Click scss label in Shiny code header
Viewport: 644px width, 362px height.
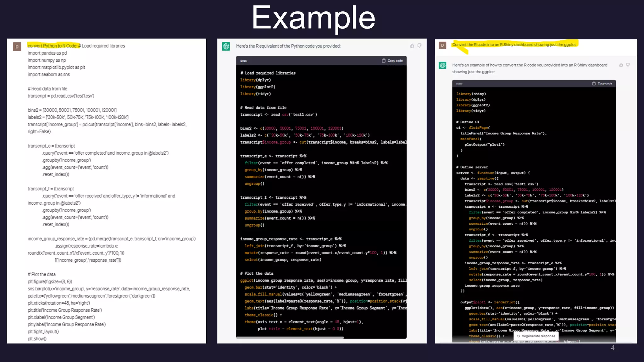[459, 84]
